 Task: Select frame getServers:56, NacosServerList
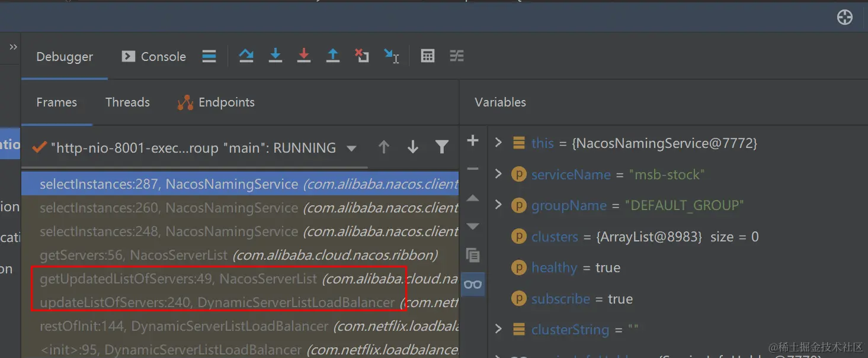240,255
